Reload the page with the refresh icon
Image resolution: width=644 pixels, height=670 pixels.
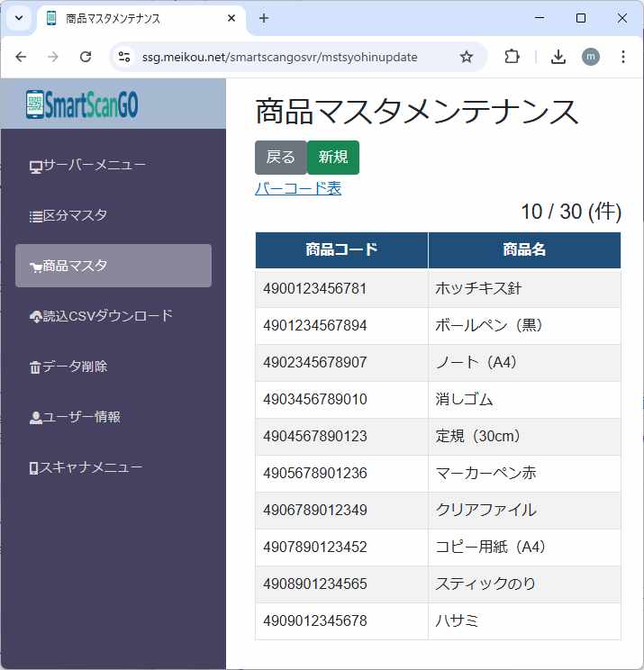86,57
